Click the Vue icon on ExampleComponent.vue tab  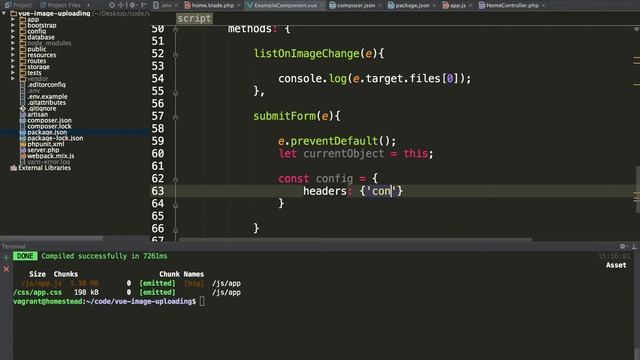click(x=250, y=5)
